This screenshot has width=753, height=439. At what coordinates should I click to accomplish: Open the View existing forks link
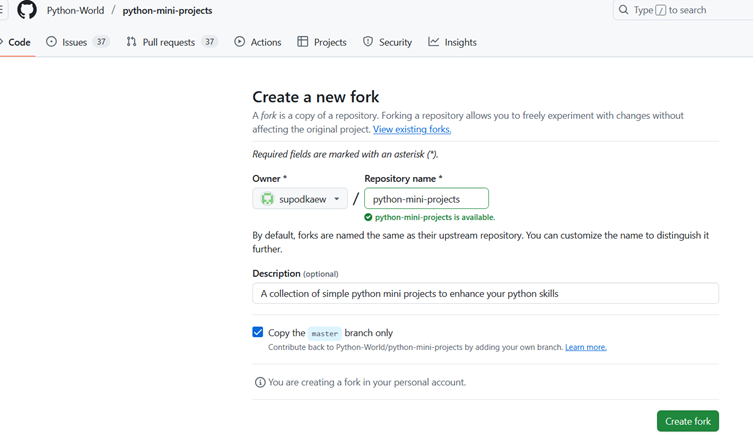pos(412,130)
